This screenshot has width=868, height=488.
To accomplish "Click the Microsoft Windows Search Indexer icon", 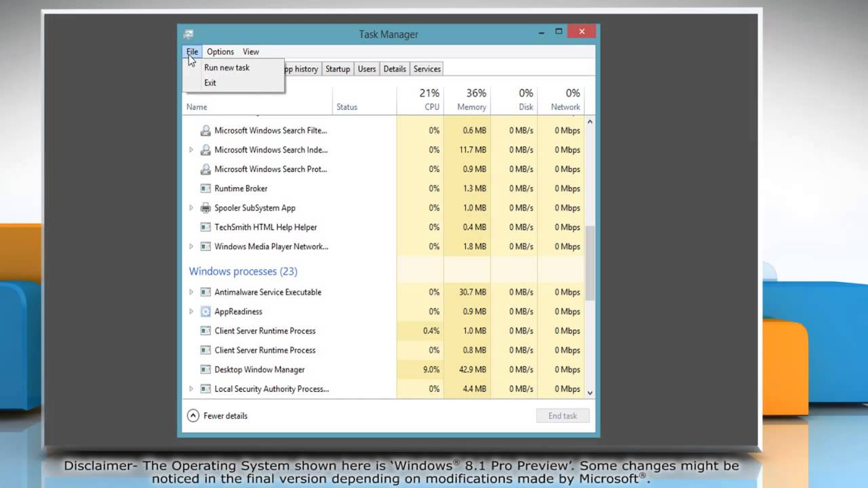I will (205, 150).
